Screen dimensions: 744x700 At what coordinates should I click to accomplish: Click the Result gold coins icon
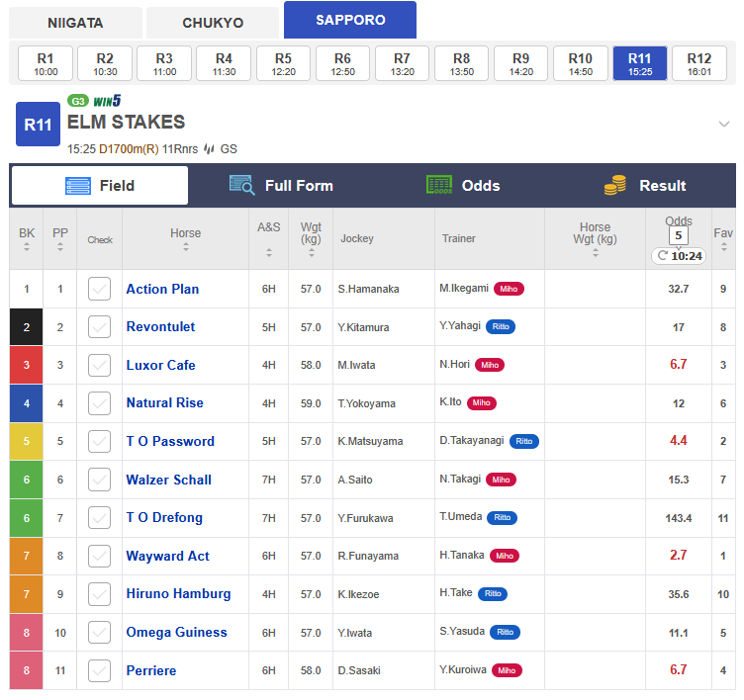coord(615,185)
